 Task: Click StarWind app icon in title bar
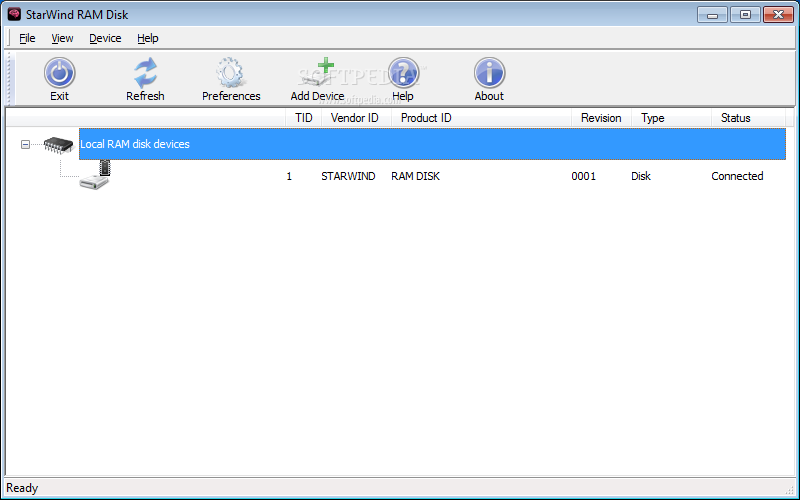click(x=14, y=14)
